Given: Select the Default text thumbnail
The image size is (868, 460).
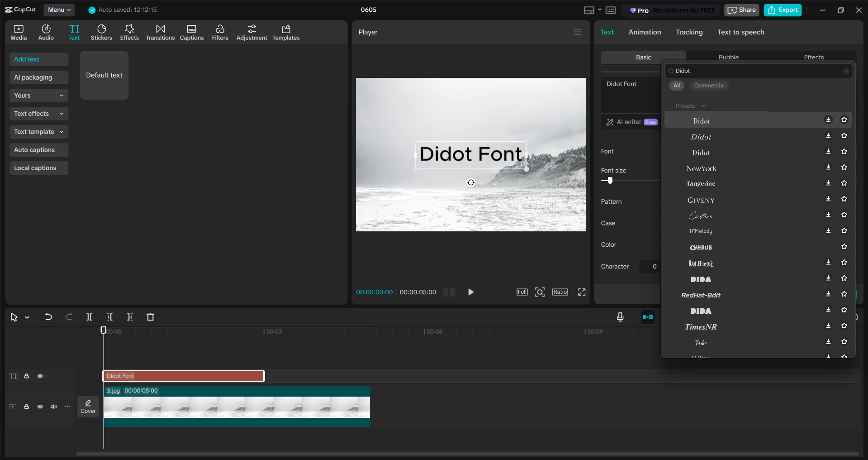Looking at the screenshot, I should (x=104, y=75).
